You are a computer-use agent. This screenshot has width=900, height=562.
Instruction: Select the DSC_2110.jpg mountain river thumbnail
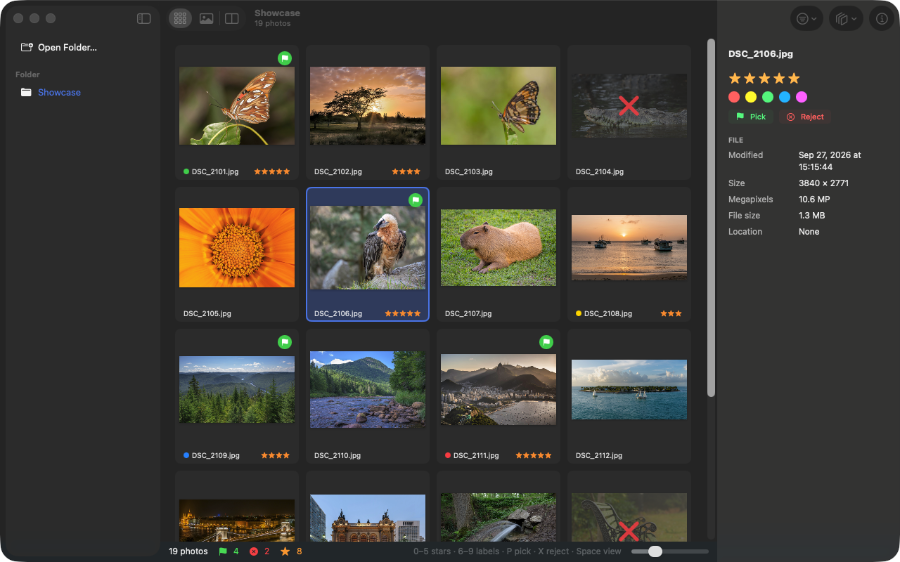(367, 390)
